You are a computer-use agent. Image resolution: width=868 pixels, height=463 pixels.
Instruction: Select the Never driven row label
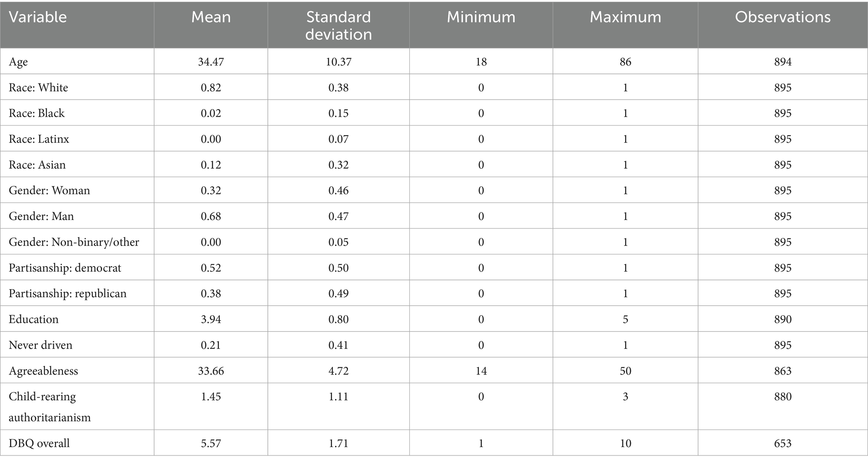tap(41, 345)
